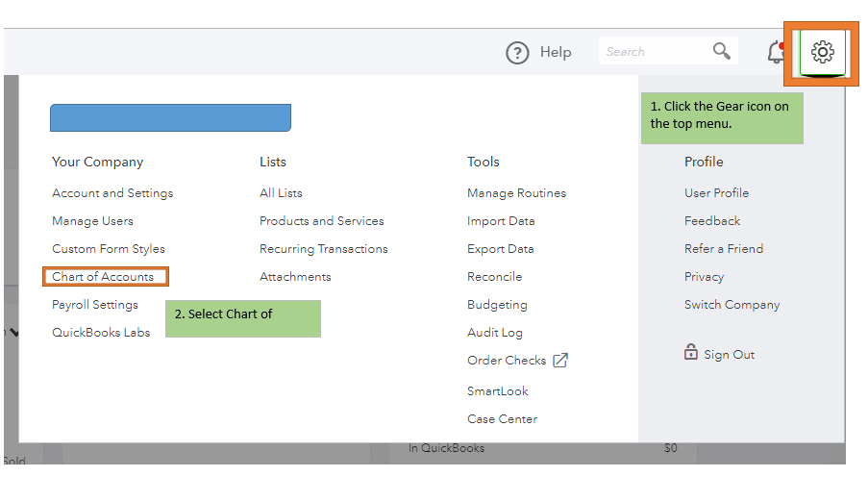Click Reconcile under Tools
This screenshot has width=868, height=477.
pos(494,277)
